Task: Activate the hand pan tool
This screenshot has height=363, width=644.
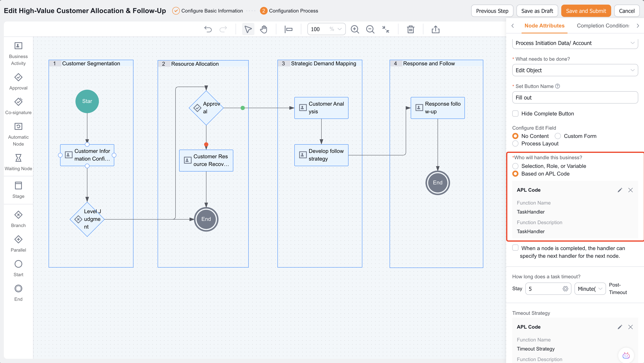Action: point(263,30)
